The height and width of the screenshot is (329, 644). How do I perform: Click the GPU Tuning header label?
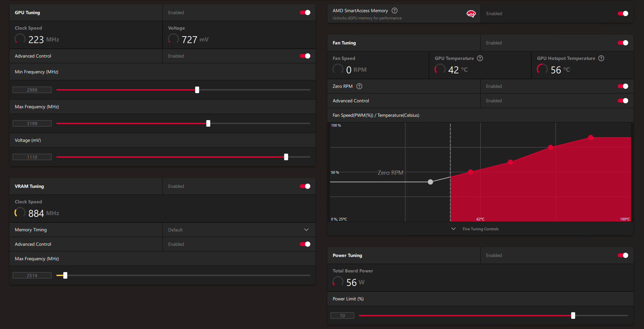point(27,13)
